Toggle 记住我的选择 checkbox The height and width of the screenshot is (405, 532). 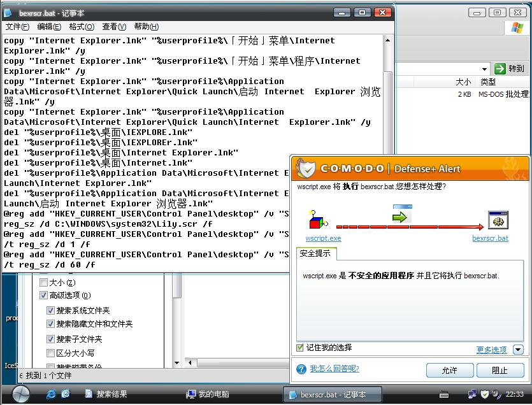pyautogui.click(x=299, y=348)
